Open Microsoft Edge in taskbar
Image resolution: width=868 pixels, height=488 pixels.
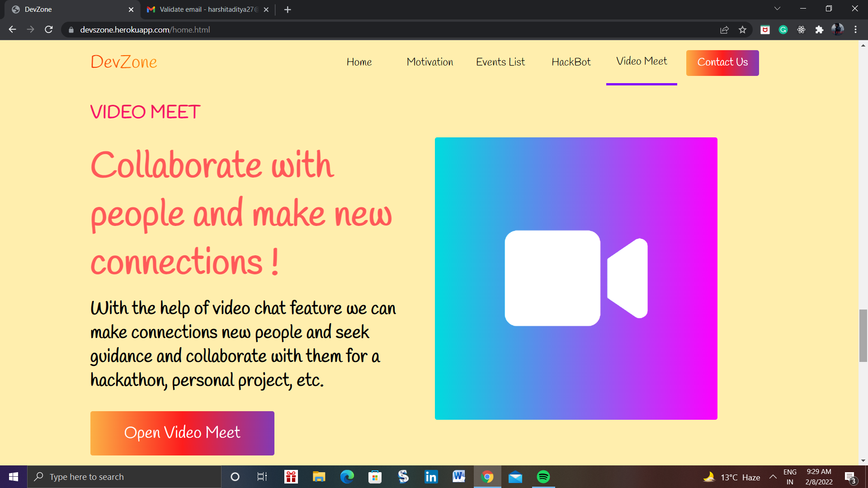[x=347, y=477]
